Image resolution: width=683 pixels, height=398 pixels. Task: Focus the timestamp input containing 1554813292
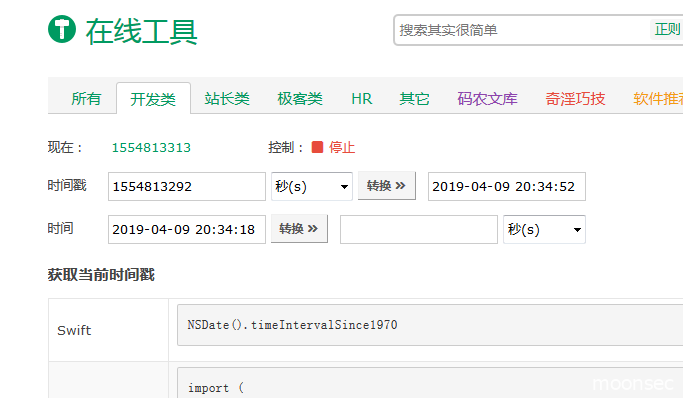(187, 186)
